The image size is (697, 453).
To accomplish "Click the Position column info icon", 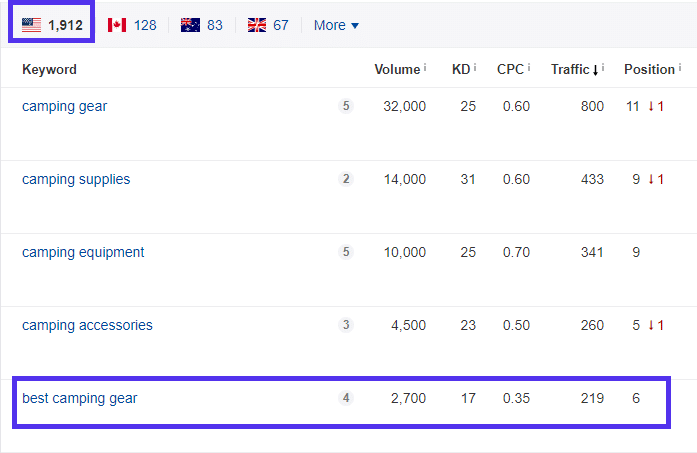I will 679,68.
